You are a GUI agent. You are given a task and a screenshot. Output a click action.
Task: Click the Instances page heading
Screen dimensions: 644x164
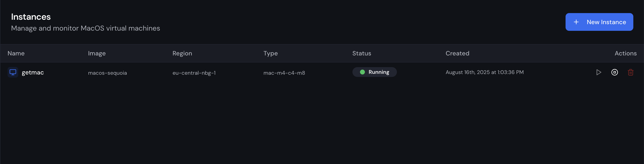point(31,17)
